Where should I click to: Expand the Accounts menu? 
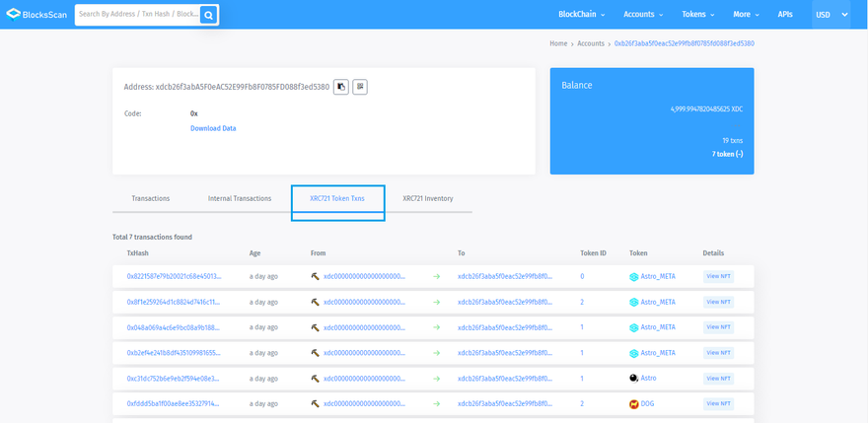(x=643, y=15)
